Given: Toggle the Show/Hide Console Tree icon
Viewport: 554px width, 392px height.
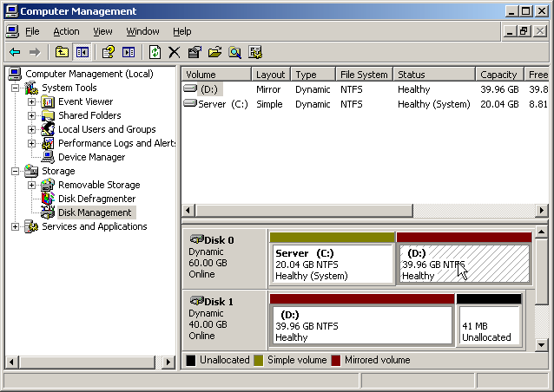Looking at the screenshot, I should pyautogui.click(x=82, y=53).
